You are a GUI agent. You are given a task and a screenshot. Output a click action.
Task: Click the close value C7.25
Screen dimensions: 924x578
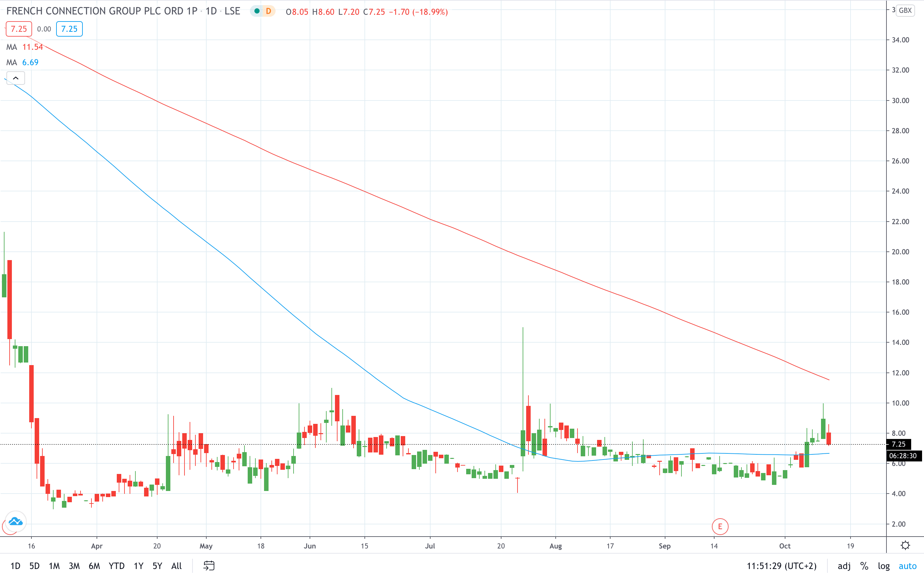[374, 12]
